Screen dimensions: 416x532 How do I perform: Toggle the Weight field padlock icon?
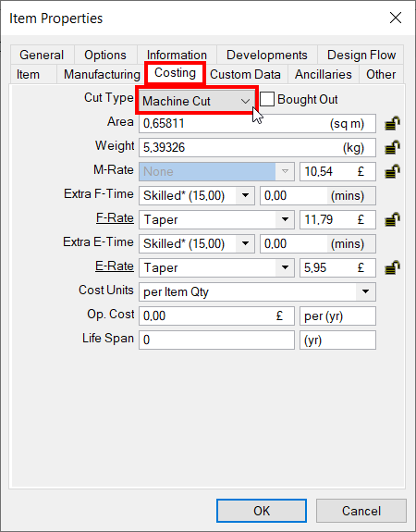pyautogui.click(x=392, y=147)
